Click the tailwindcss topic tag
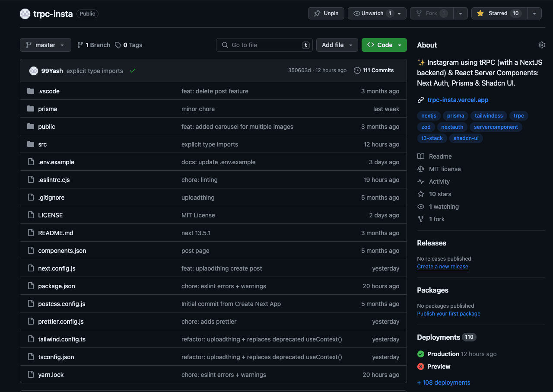The height and width of the screenshot is (392, 553). [x=489, y=116]
